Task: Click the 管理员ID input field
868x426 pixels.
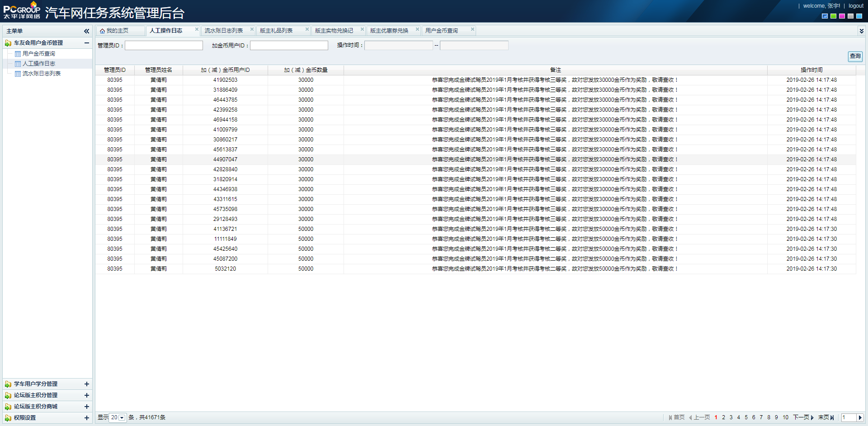Action: pos(164,46)
